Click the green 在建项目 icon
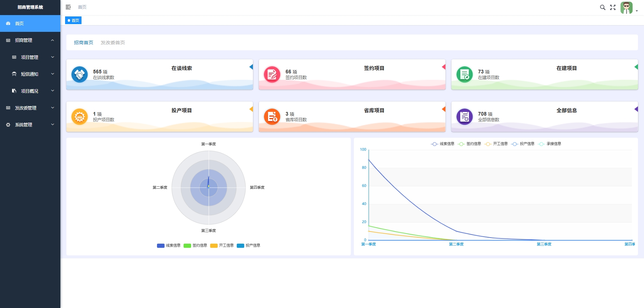This screenshot has width=644, height=308. 465,74
